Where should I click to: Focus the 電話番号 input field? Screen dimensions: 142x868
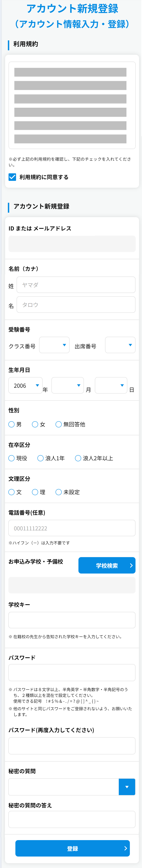click(x=72, y=528)
